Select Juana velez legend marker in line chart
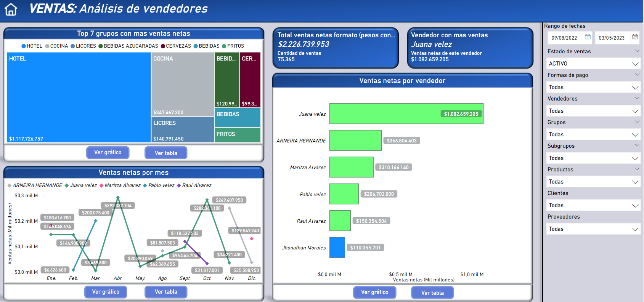Screen dimensions: 644x302 pos(67,185)
